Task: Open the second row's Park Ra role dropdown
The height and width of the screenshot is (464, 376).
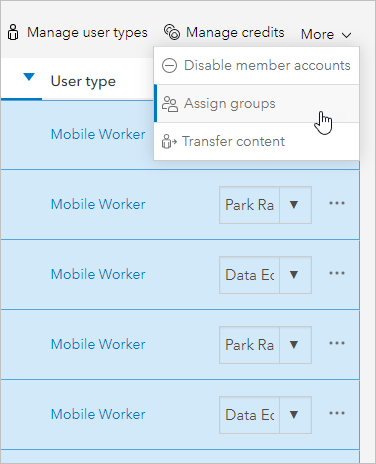Action: click(265, 205)
